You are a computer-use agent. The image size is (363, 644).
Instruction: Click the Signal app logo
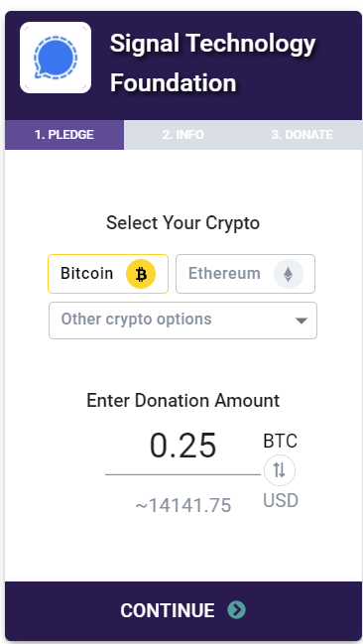[56, 58]
